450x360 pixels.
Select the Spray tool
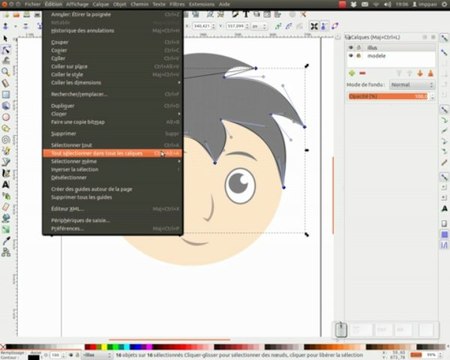(6, 196)
